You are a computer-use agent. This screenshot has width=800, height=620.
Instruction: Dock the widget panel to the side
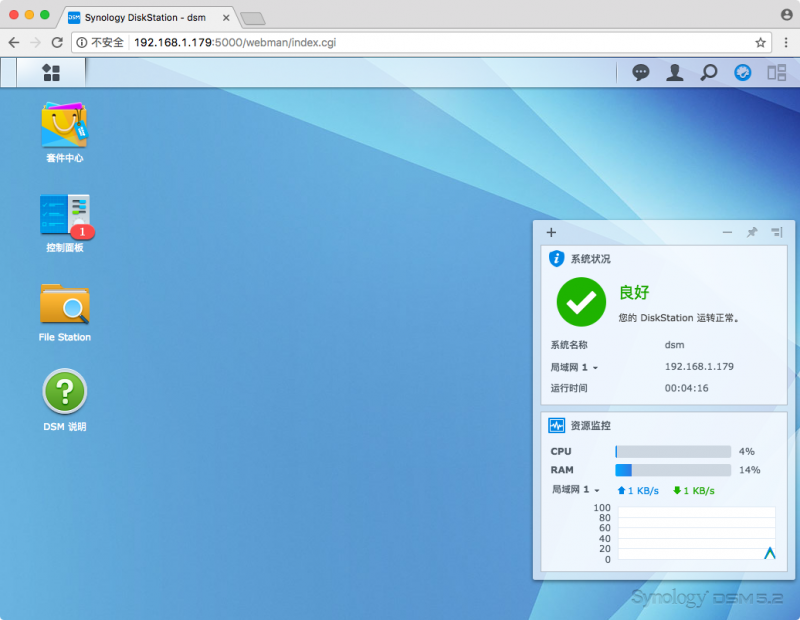point(777,233)
